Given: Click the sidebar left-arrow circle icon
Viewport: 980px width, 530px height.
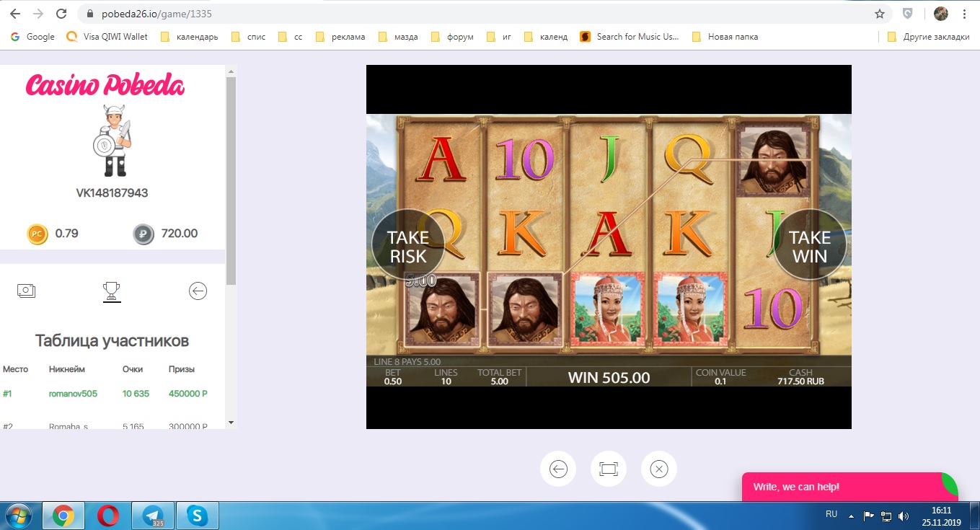Looking at the screenshot, I should point(198,291).
